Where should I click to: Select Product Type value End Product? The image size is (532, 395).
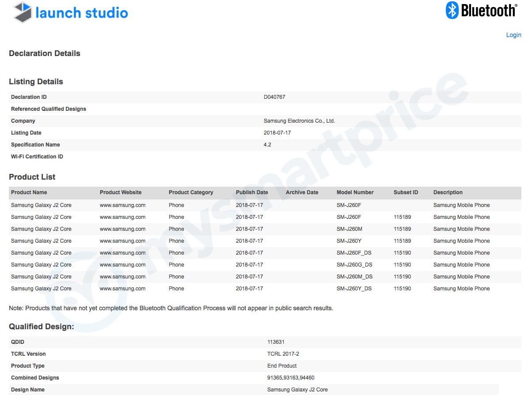[x=282, y=366]
